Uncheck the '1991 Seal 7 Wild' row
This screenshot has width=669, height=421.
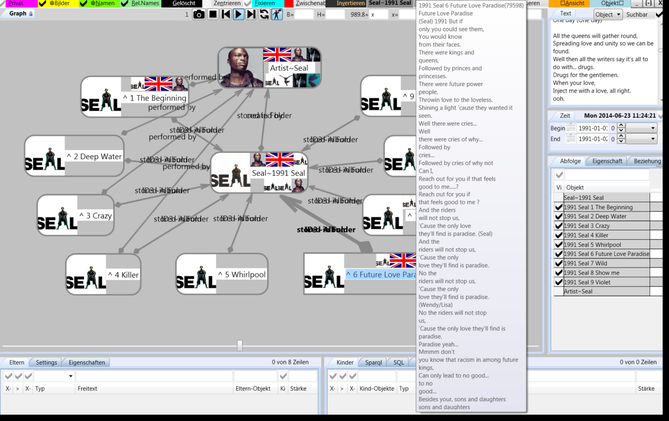coord(558,263)
